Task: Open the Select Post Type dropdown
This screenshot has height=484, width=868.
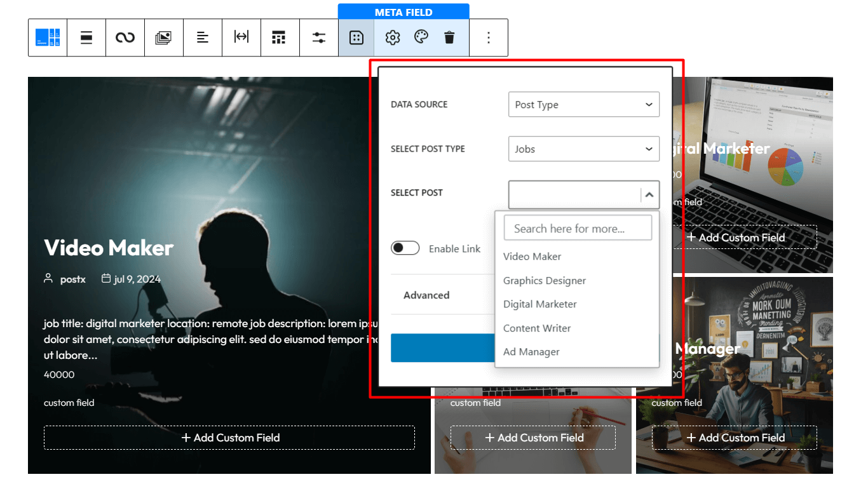Action: tap(583, 149)
